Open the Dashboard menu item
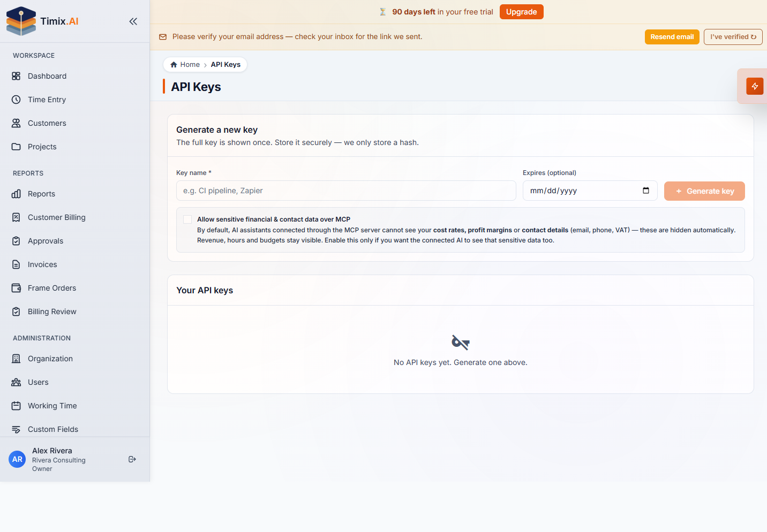Image resolution: width=767 pixels, height=532 pixels. (75, 76)
